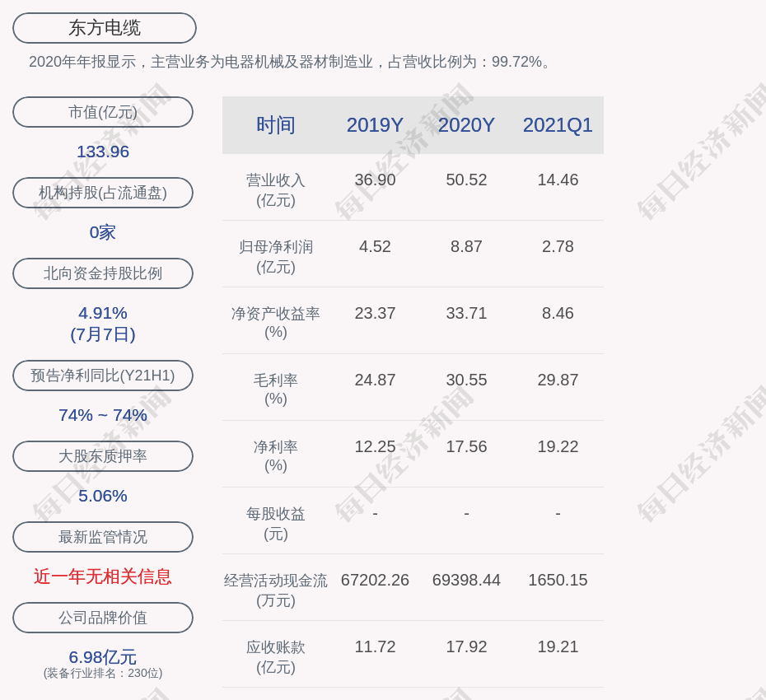Click the 公司品牌价值 label pill
The width and height of the screenshot is (766, 700).
(x=103, y=618)
